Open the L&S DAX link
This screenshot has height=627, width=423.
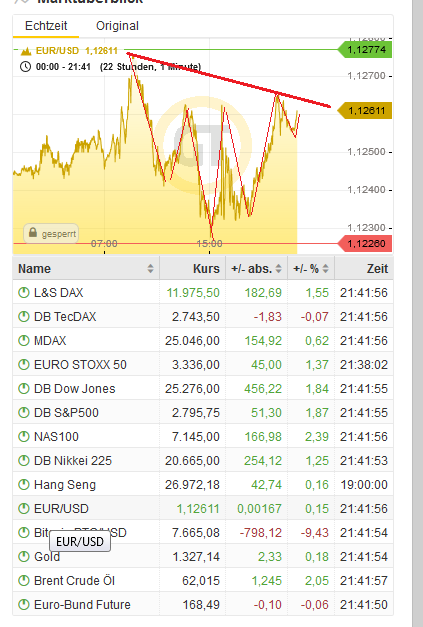click(58, 293)
